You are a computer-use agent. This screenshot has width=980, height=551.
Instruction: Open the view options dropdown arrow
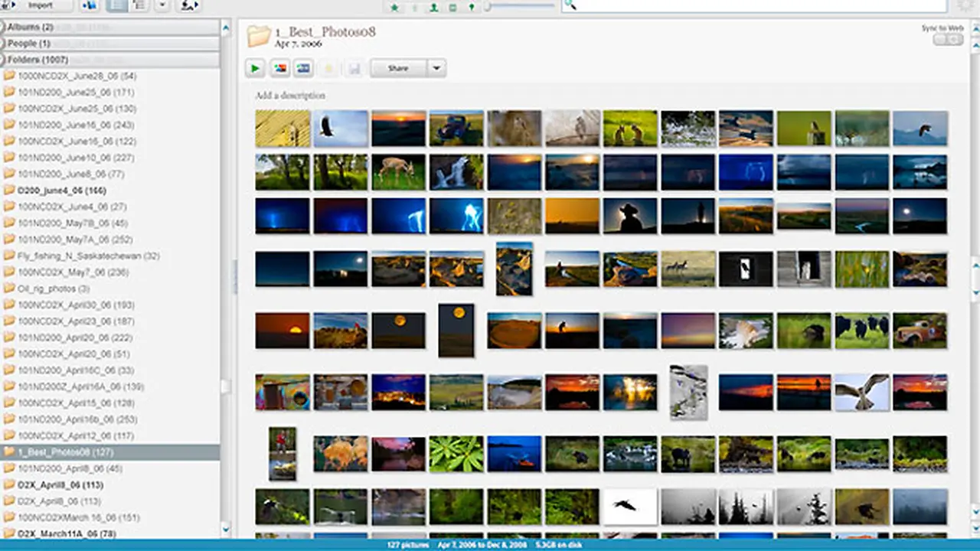pyautogui.click(x=162, y=5)
